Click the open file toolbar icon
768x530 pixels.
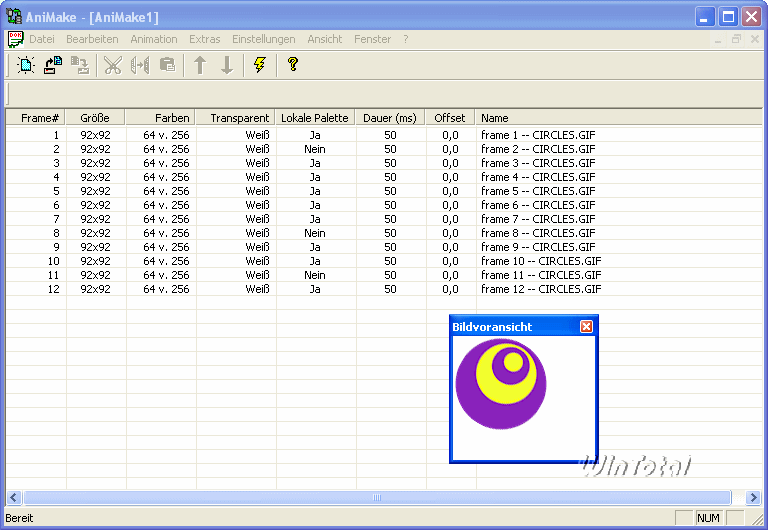coord(53,65)
